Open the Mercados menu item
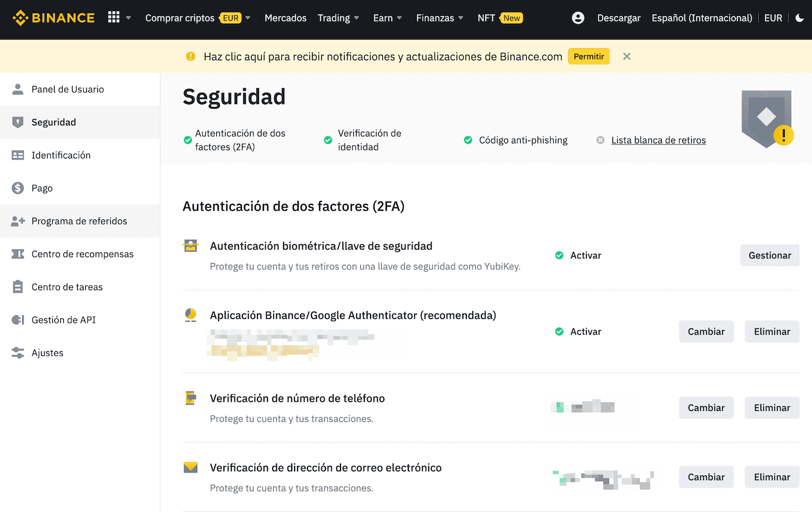This screenshot has width=812, height=512. point(285,18)
